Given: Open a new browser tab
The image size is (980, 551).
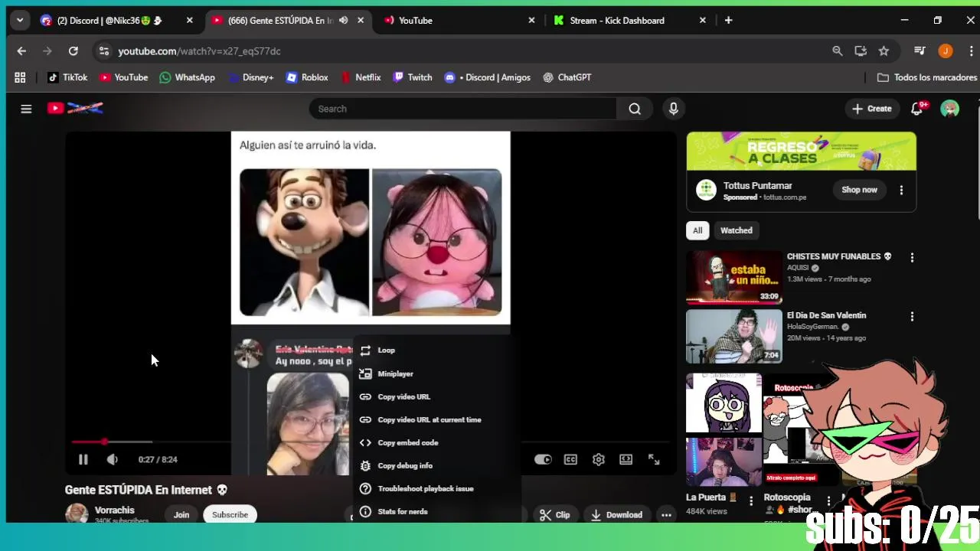Looking at the screenshot, I should coord(728,21).
